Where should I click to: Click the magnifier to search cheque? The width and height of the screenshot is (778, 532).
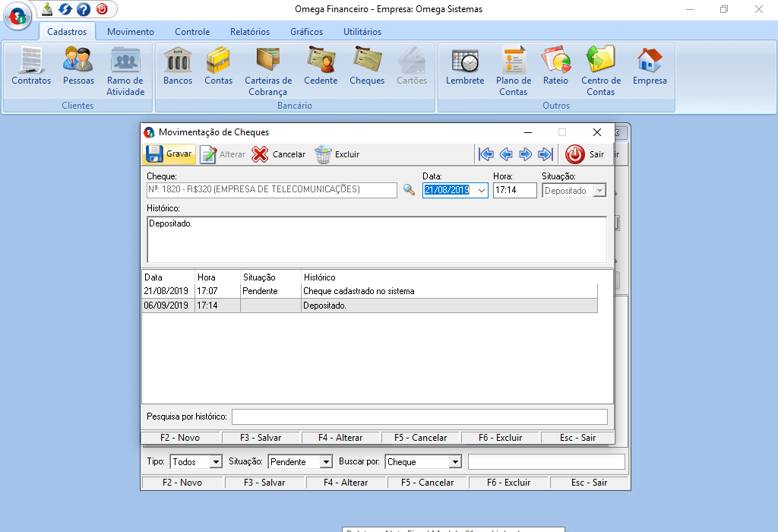pos(409,190)
